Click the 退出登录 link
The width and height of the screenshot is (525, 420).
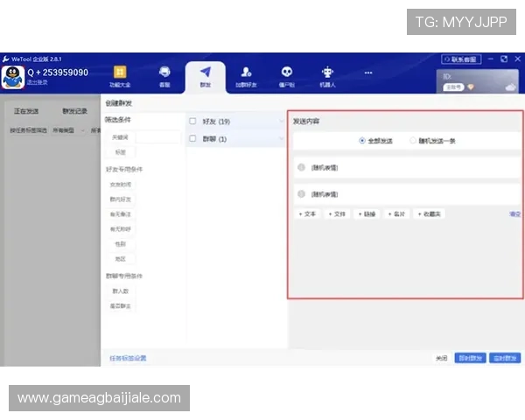(x=37, y=82)
